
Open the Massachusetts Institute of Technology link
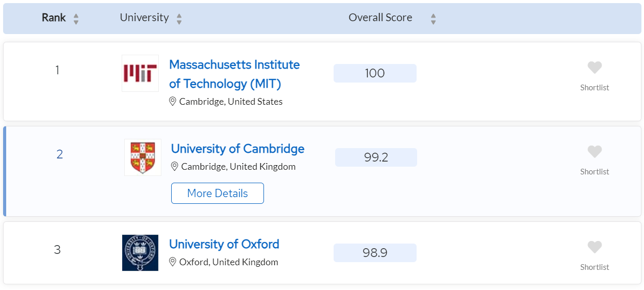[234, 74]
